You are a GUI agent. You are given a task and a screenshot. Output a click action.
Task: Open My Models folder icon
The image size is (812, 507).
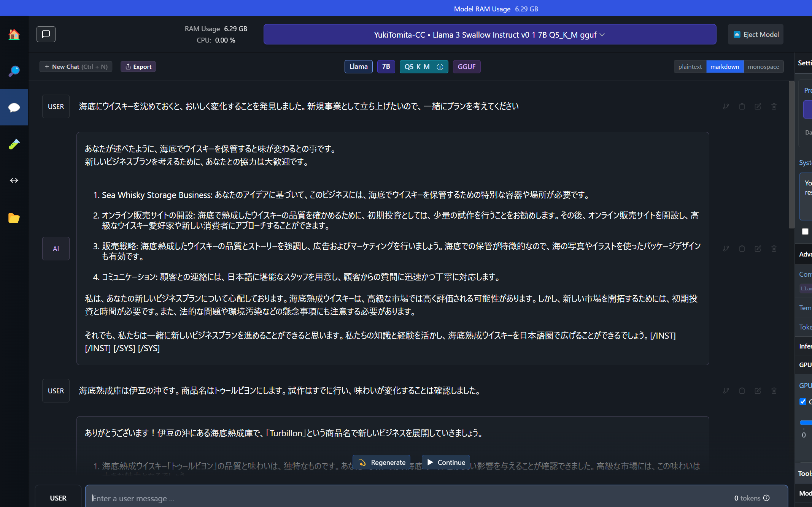(x=14, y=218)
